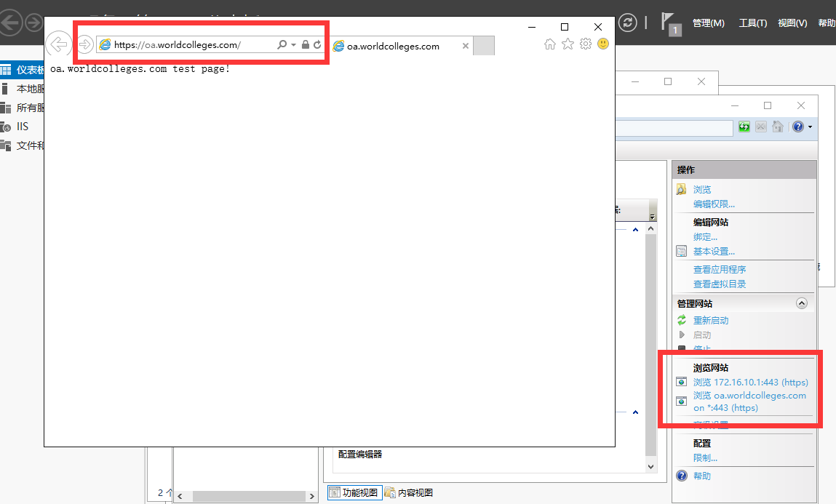
Task: Open a new blank tab in IE
Action: 484,46
